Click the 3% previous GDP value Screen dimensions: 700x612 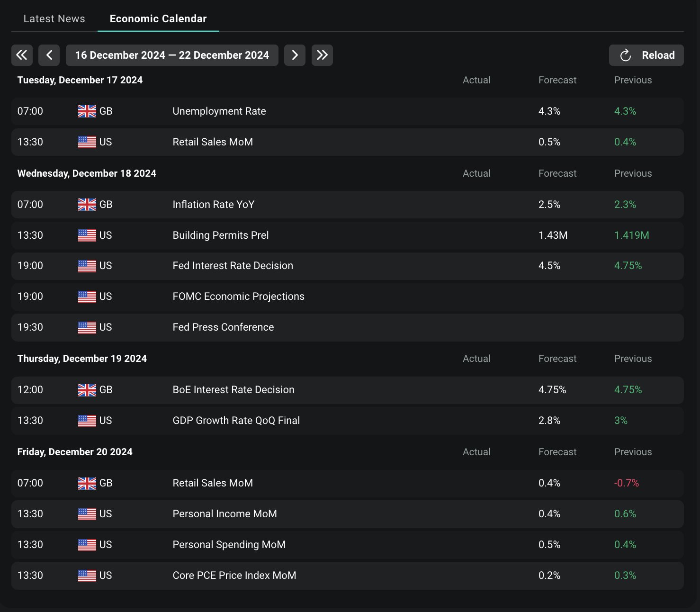pyautogui.click(x=621, y=421)
